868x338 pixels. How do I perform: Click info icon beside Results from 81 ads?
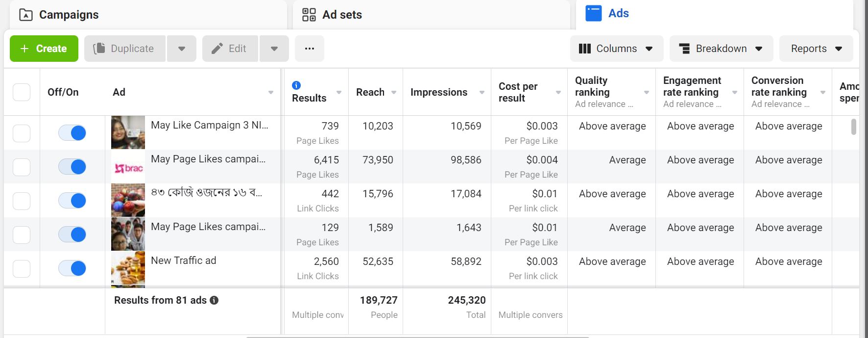[214, 300]
